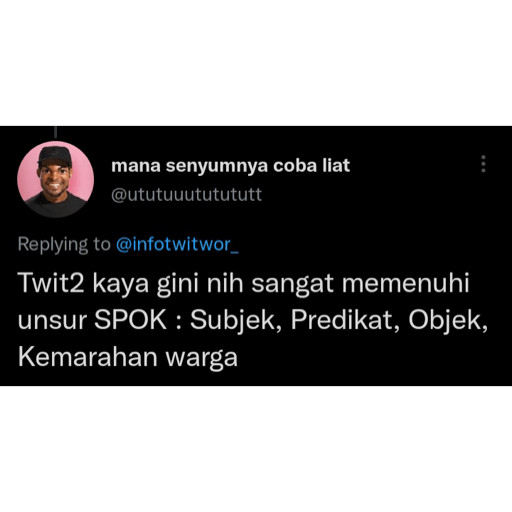Click "Kemarahan warga" on the last line
This screenshot has width=512, height=512.
point(128,358)
